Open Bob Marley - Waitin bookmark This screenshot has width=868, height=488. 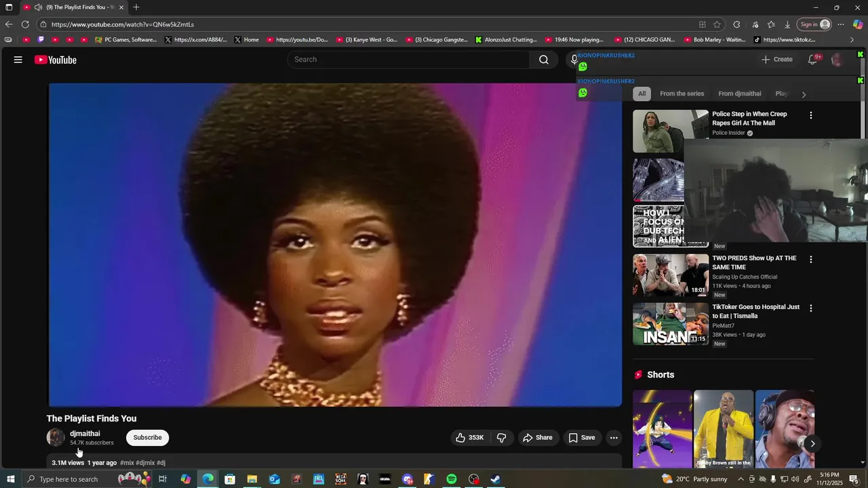(714, 40)
